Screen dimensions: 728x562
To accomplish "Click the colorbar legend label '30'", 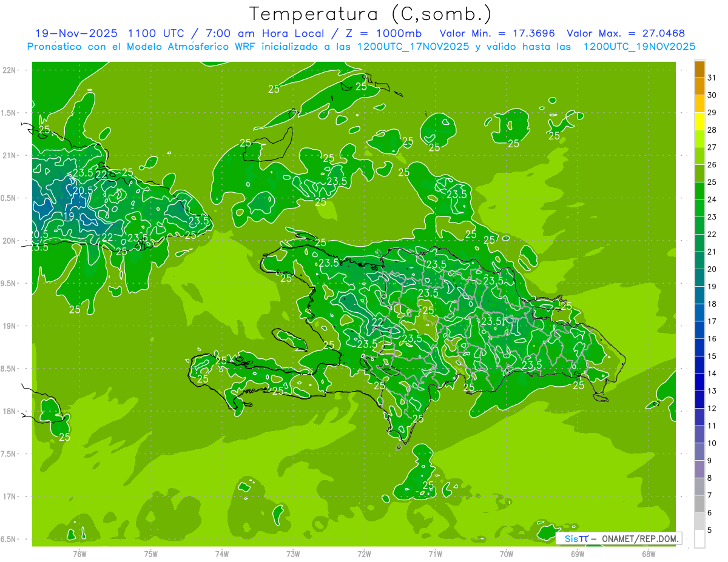I will (712, 95).
